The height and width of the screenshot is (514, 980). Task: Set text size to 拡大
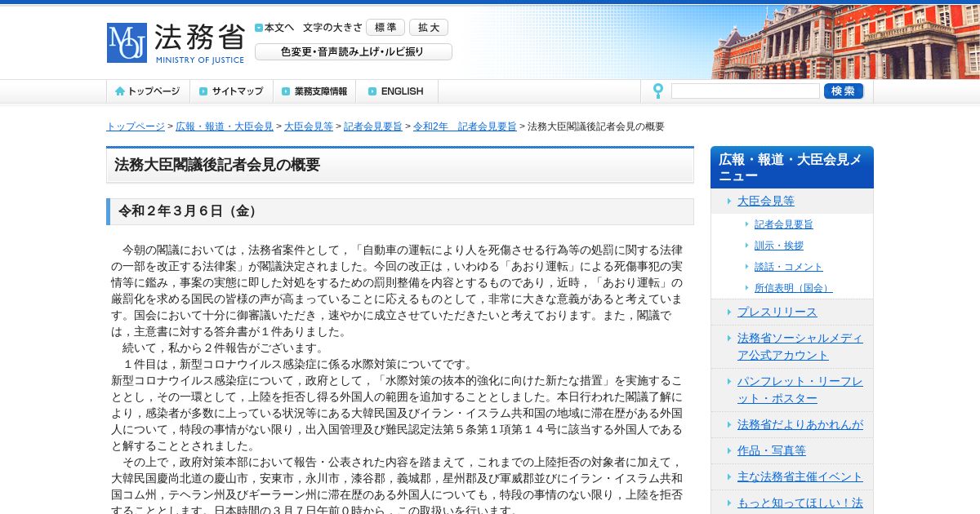(x=429, y=27)
